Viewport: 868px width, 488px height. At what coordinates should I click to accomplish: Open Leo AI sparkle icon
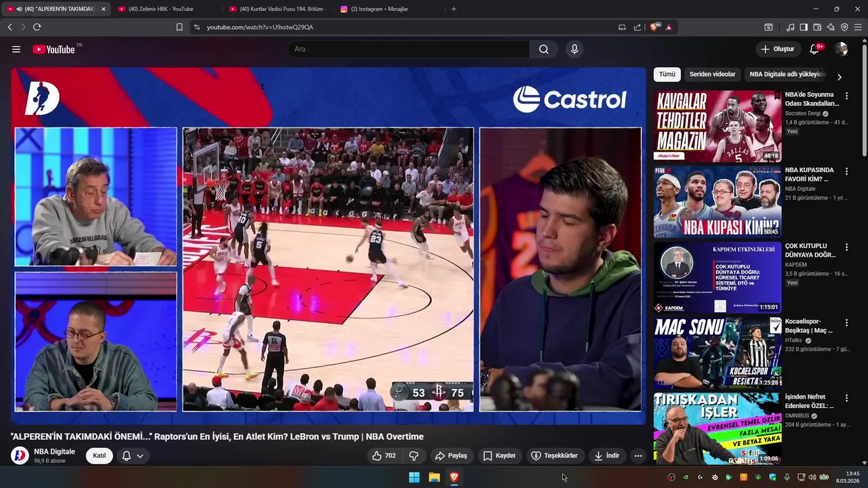point(831,27)
